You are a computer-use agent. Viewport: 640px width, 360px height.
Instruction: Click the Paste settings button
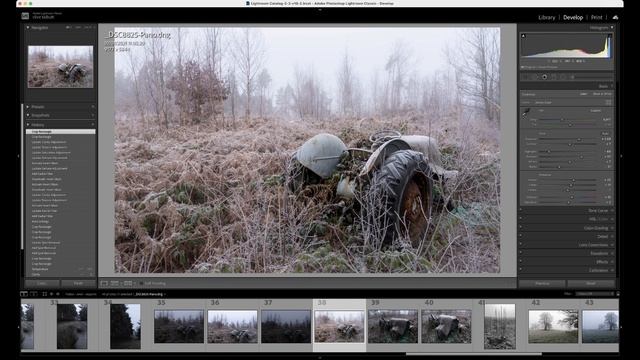78,283
